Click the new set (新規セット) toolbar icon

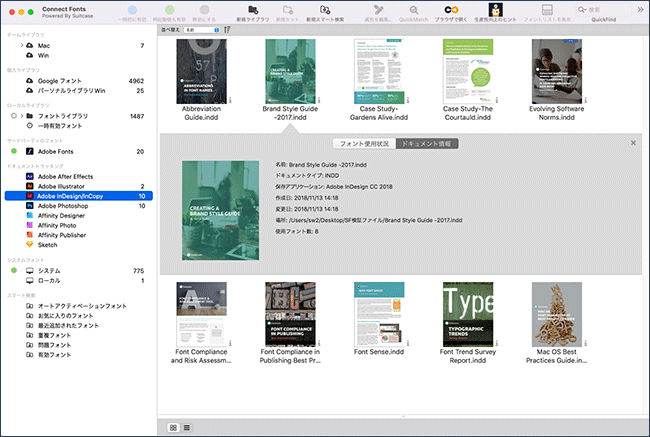(x=288, y=10)
